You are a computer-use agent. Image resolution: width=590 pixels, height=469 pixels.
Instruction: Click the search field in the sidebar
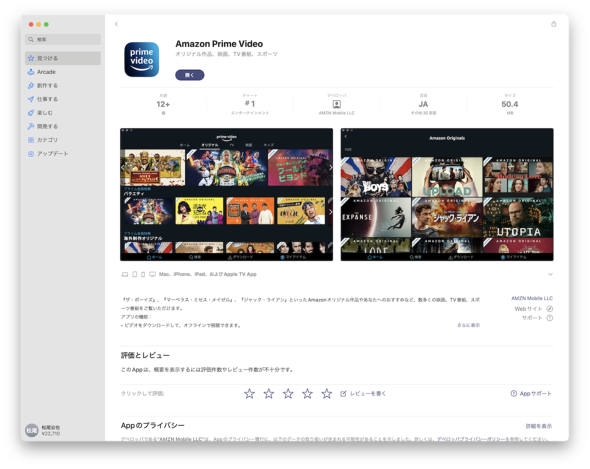tap(63, 40)
